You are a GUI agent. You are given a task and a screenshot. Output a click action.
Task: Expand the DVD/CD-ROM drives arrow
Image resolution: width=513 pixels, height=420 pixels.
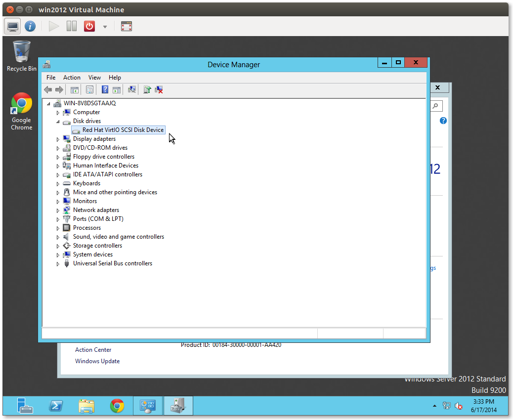click(58, 148)
